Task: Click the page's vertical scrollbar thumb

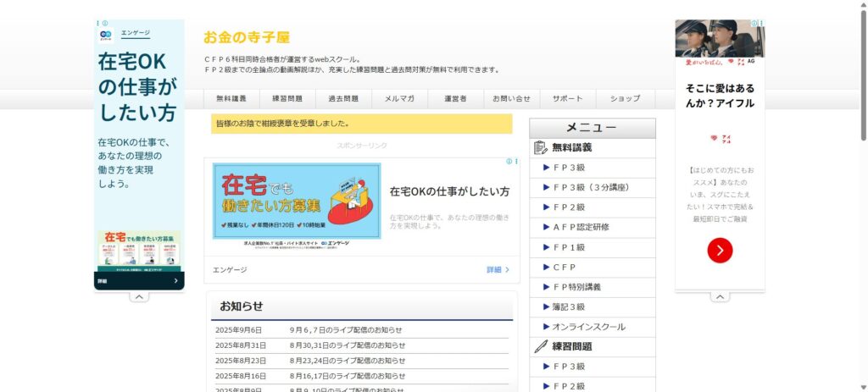Action: tap(864, 75)
